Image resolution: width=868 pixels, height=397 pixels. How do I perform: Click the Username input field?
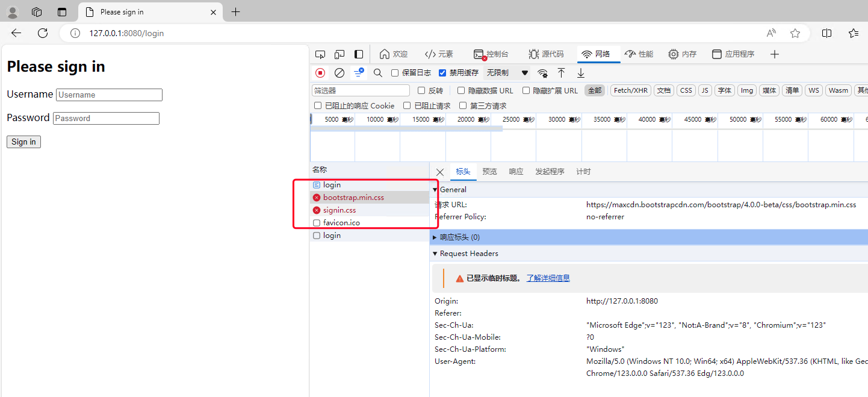109,95
